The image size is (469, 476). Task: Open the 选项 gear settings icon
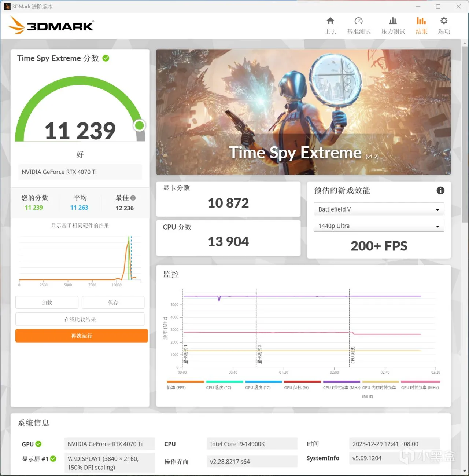click(x=444, y=21)
